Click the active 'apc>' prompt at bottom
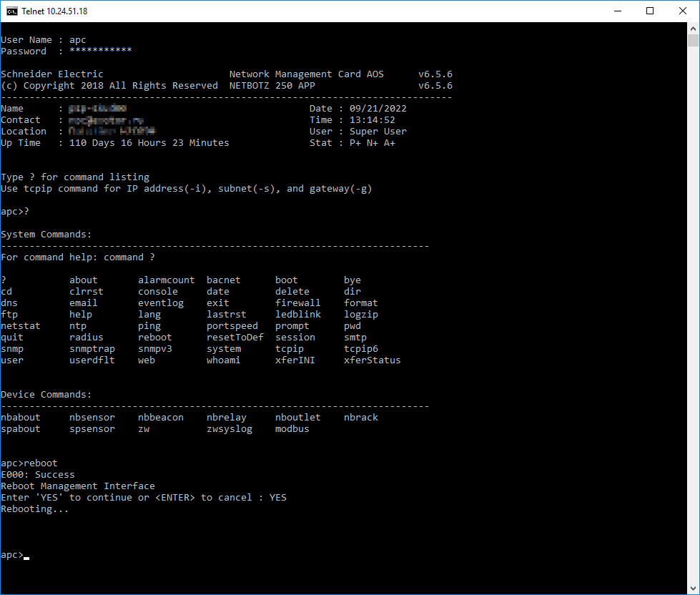This screenshot has height=595, width=700. tap(12, 555)
